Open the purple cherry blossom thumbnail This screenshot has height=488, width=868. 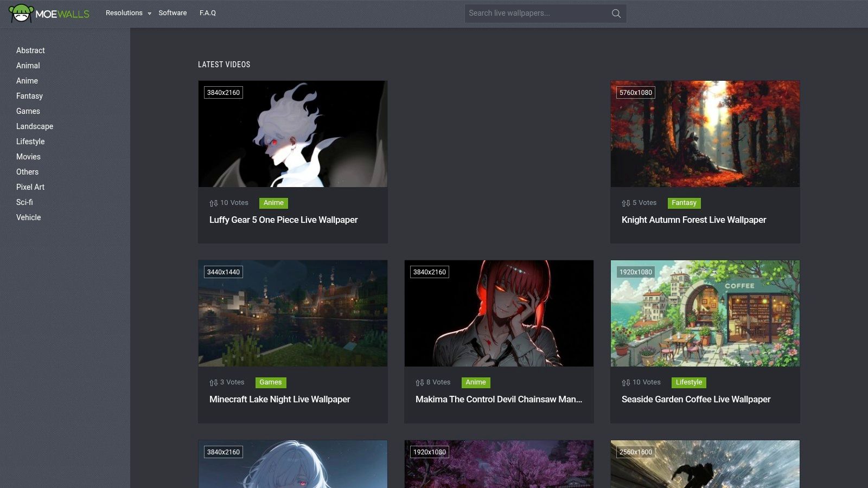tap(499, 464)
